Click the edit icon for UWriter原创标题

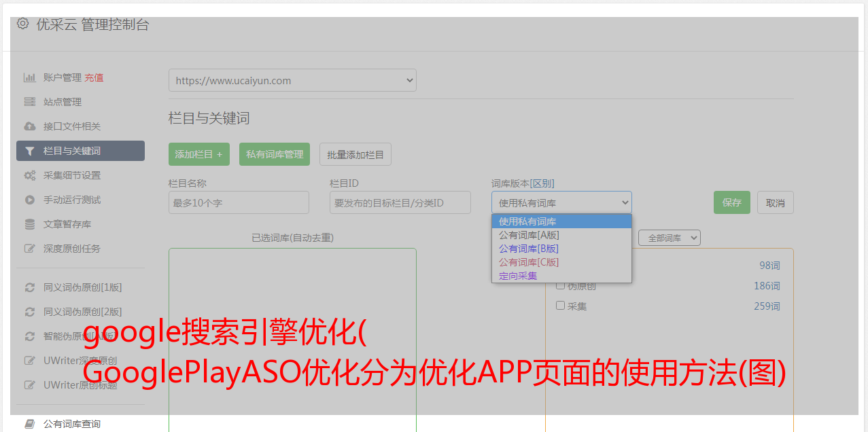30,385
